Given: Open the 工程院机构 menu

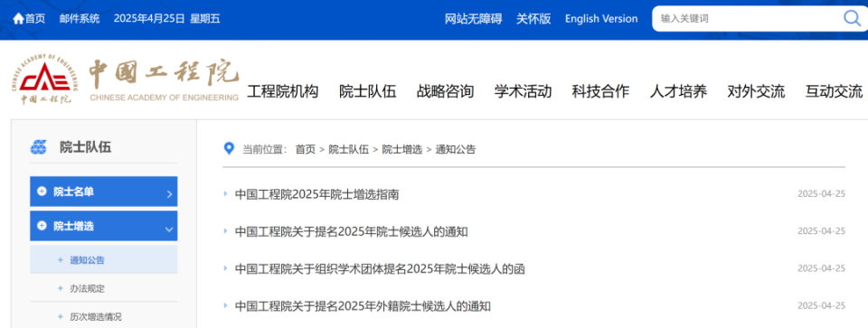Looking at the screenshot, I should (282, 91).
